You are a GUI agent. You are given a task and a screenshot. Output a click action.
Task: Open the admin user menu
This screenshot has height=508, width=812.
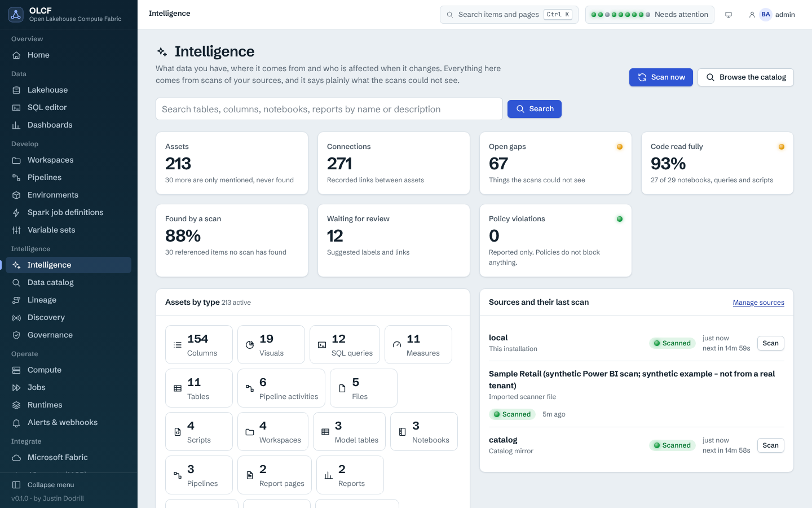pyautogui.click(x=771, y=15)
